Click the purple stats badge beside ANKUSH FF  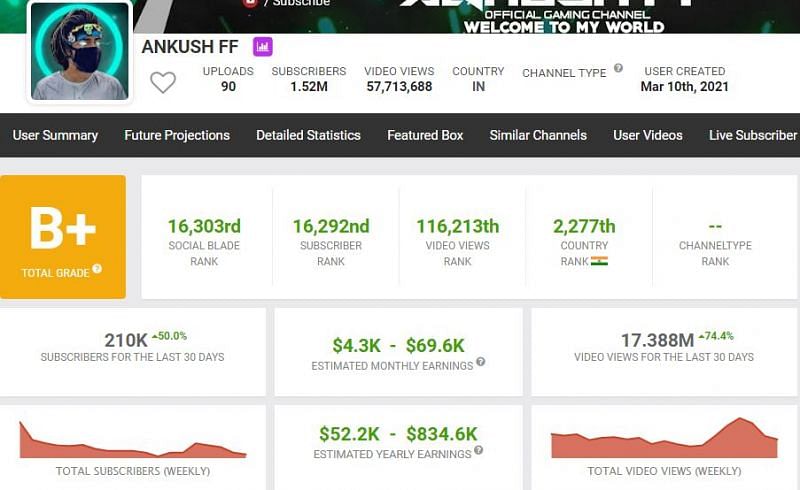(x=263, y=47)
